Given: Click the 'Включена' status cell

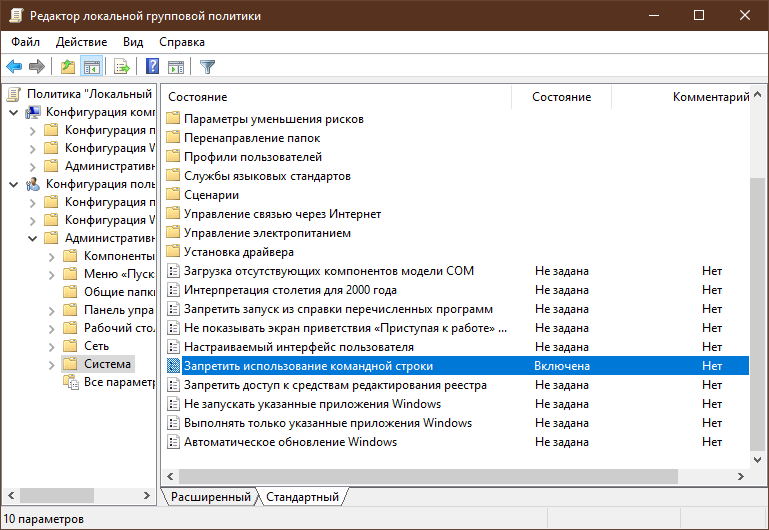Looking at the screenshot, I should (562, 366).
